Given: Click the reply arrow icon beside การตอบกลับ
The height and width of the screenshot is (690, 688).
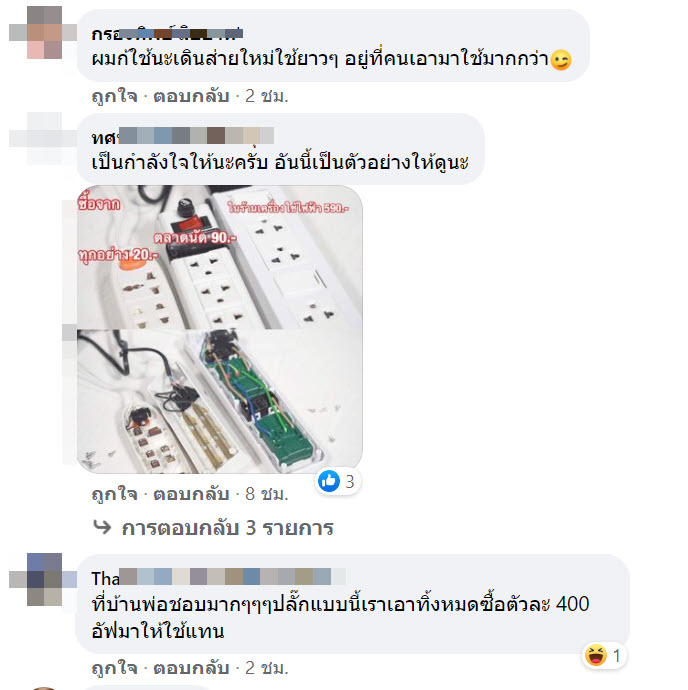Looking at the screenshot, I should (103, 527).
